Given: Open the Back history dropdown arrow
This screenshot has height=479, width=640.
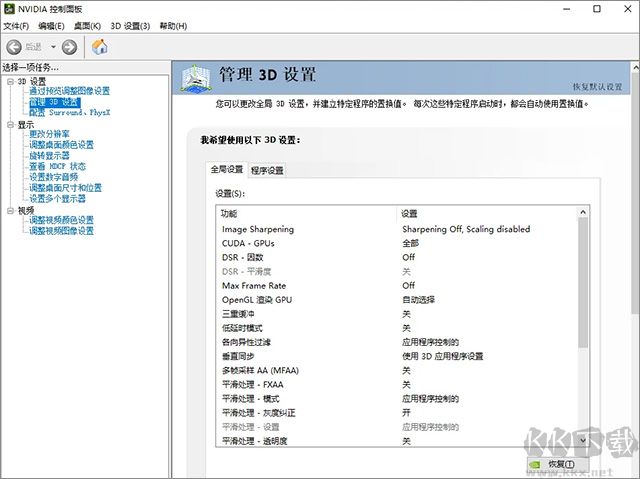Looking at the screenshot, I should (x=53, y=47).
